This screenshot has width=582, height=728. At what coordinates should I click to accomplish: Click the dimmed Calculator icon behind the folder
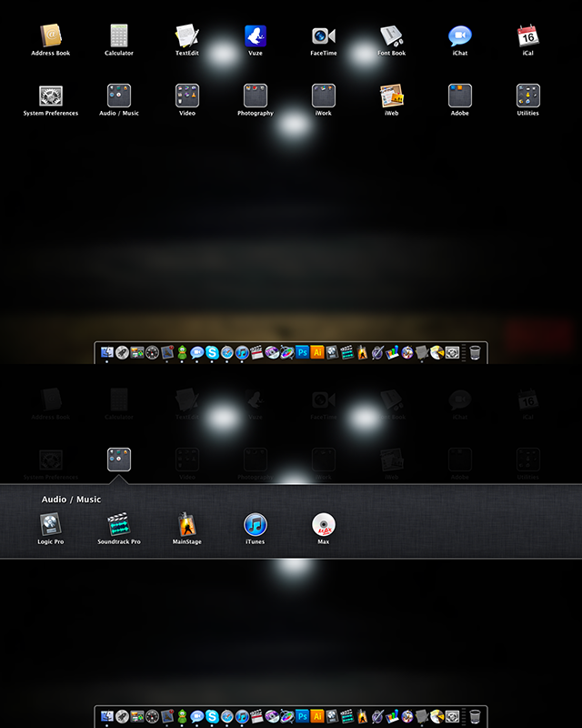(119, 399)
